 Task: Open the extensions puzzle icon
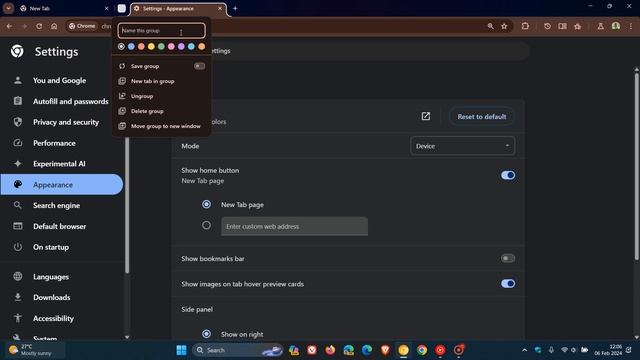click(x=525, y=26)
